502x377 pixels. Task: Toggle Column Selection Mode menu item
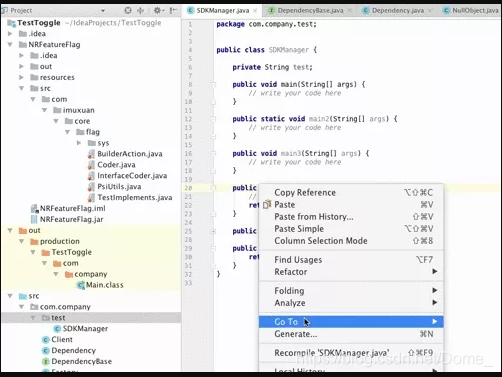pyautogui.click(x=351, y=241)
